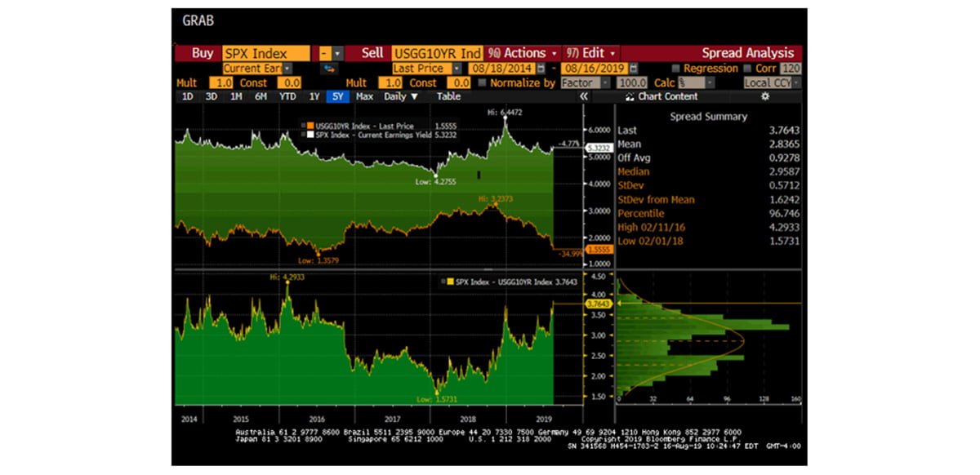980x475 pixels.
Task: Switch to the Table view tab
Action: pos(448,96)
